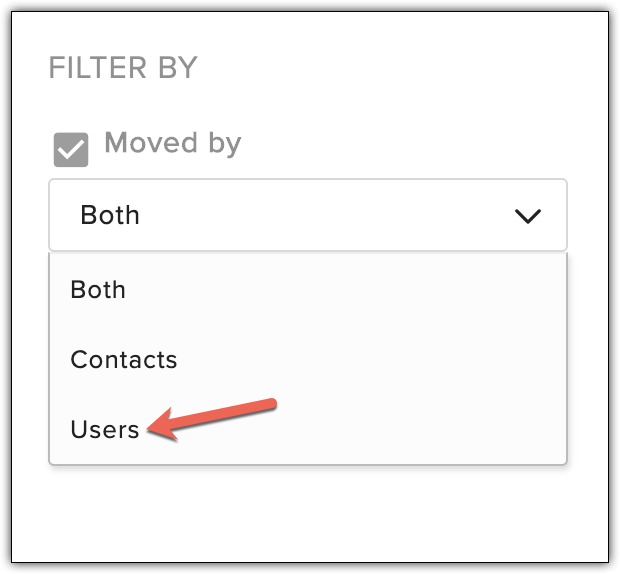Screen dimensions: 620x574
Task: Click the grey checked box under FILTER BY
Action: point(70,149)
